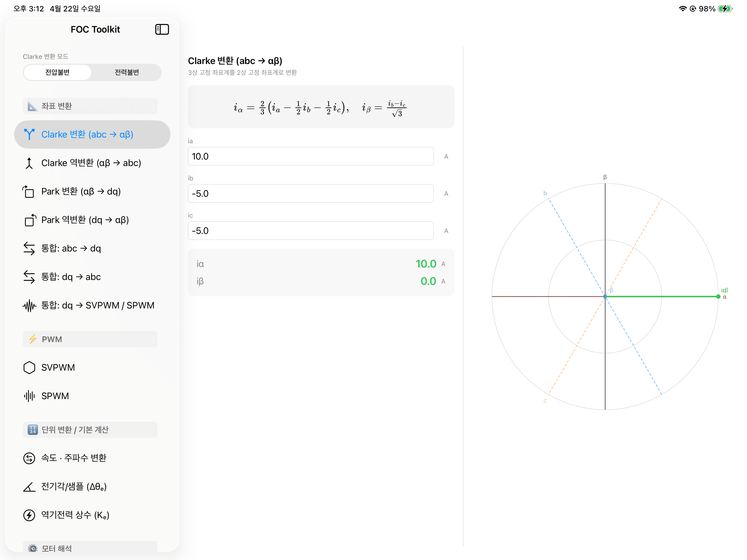The height and width of the screenshot is (560, 747).
Task: Select the SPWM waveform icon
Action: [29, 396]
